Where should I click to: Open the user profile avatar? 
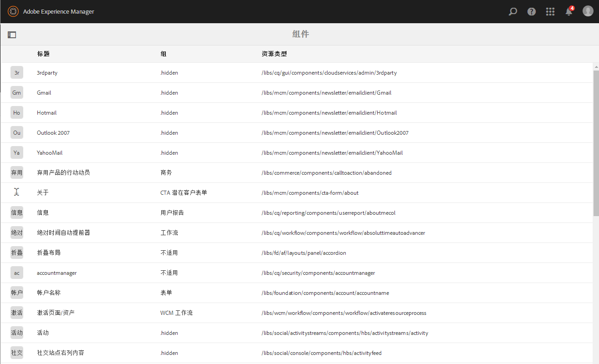point(588,11)
